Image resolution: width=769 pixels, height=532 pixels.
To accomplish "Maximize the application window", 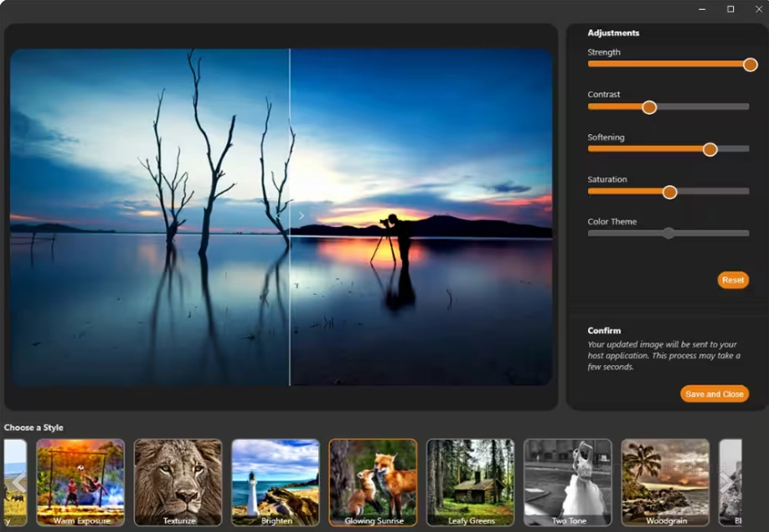I will pos(730,9).
